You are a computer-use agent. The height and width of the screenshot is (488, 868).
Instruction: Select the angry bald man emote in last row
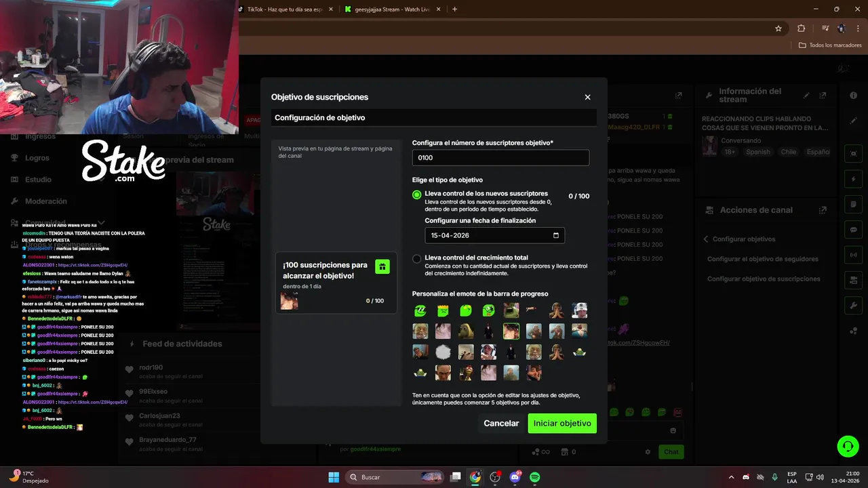coord(443,373)
